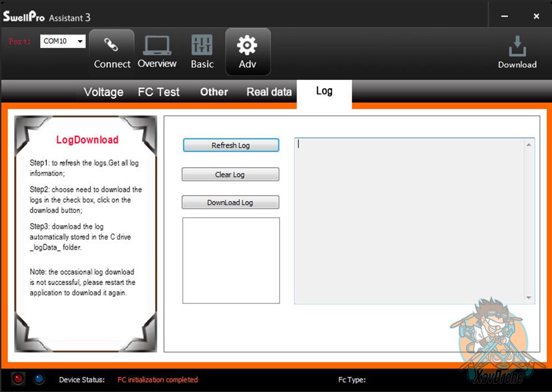Click the Connect chain-link icon
Viewport: 552px width, 392px height.
(x=112, y=45)
